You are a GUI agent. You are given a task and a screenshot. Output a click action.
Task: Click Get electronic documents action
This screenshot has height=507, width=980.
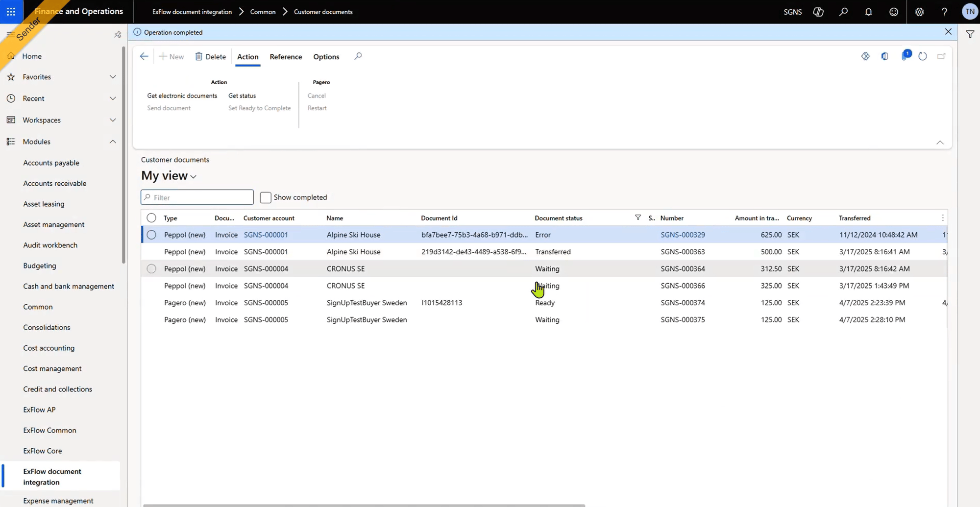182,96
